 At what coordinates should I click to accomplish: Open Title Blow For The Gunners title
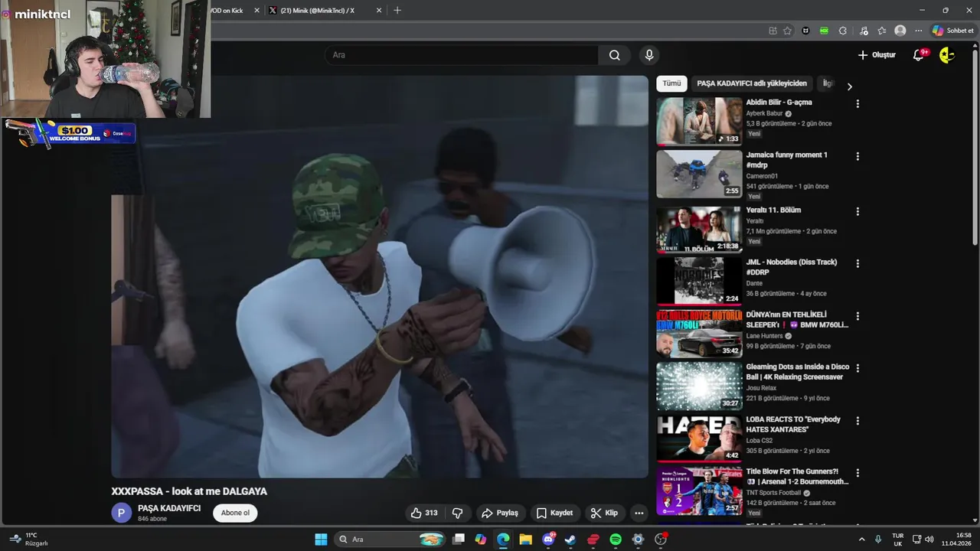coord(797,477)
